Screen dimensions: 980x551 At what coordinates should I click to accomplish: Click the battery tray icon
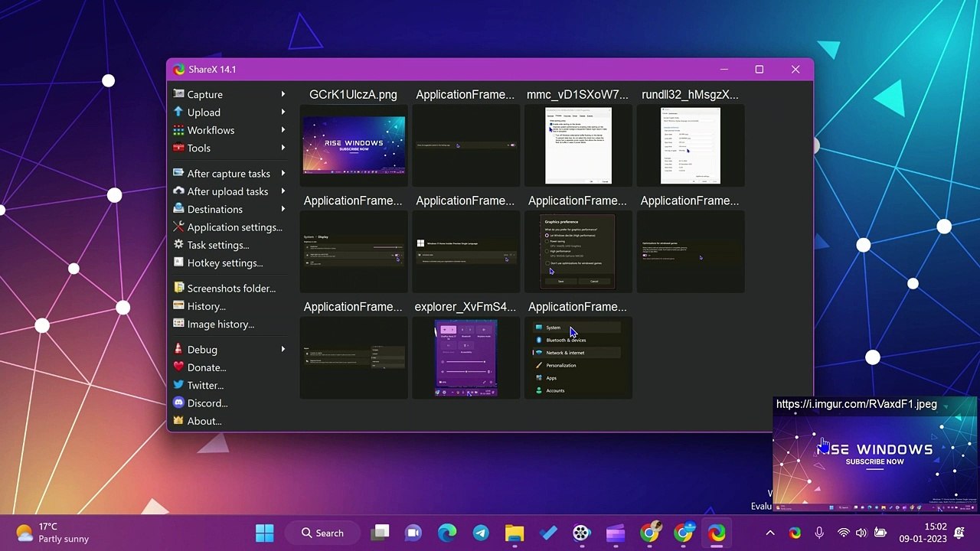880,533
